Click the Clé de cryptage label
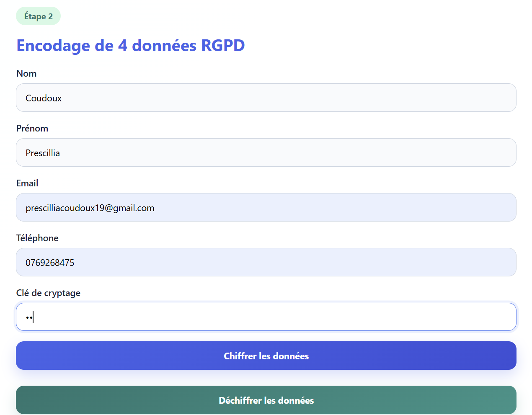The width and height of the screenshot is (532, 415). [x=48, y=293]
